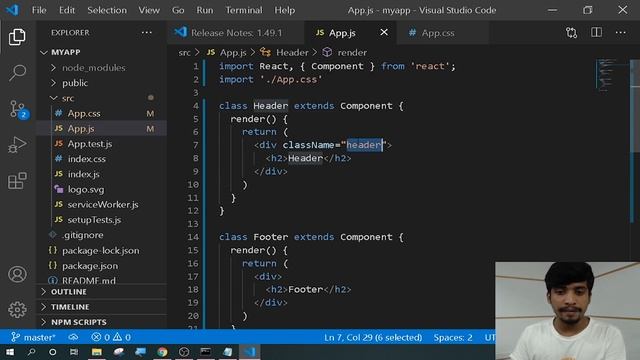This screenshot has width=640, height=360.
Task: Open the Run and Debug view
Action: pyautogui.click(x=17, y=145)
